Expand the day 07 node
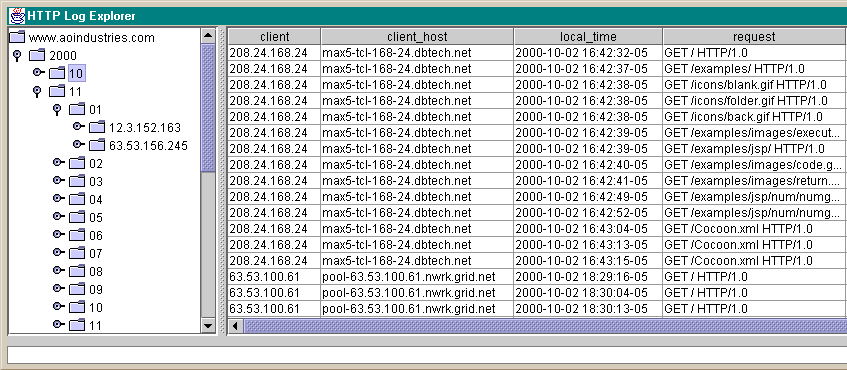 click(58, 252)
